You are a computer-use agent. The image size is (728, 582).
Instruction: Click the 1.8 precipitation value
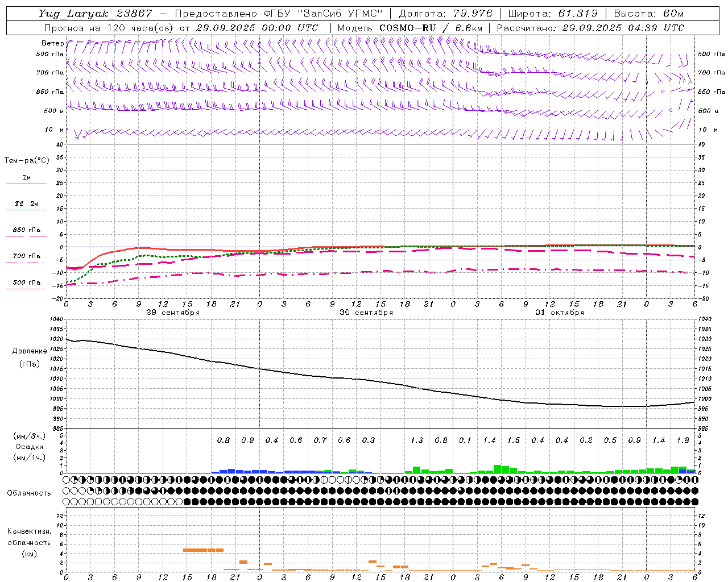point(683,440)
